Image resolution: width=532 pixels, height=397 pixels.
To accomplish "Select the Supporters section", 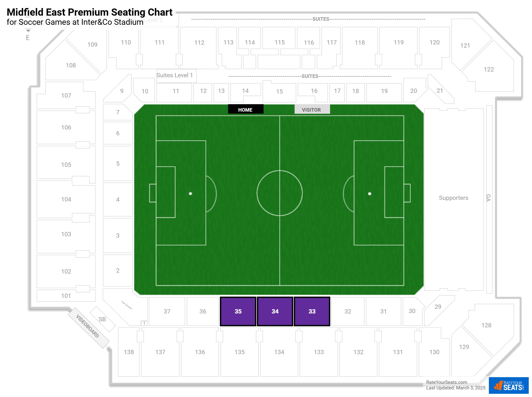I will 453,198.
